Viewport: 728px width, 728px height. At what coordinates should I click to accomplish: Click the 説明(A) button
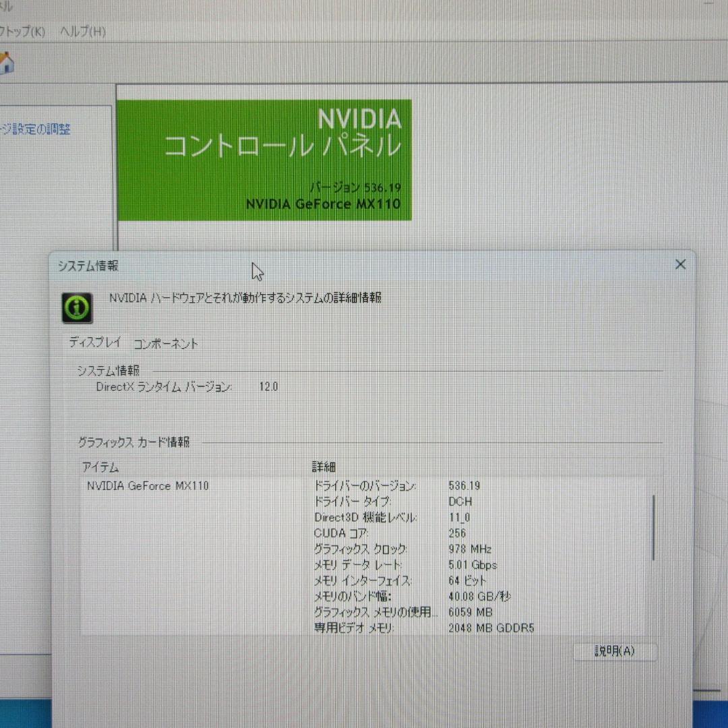coord(615,651)
